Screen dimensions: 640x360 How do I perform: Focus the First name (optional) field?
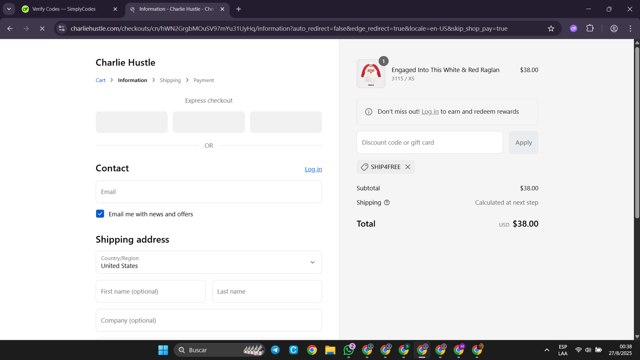click(151, 291)
